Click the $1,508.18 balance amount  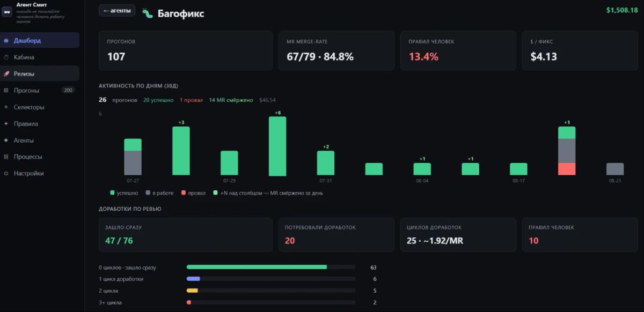pyautogui.click(x=622, y=10)
